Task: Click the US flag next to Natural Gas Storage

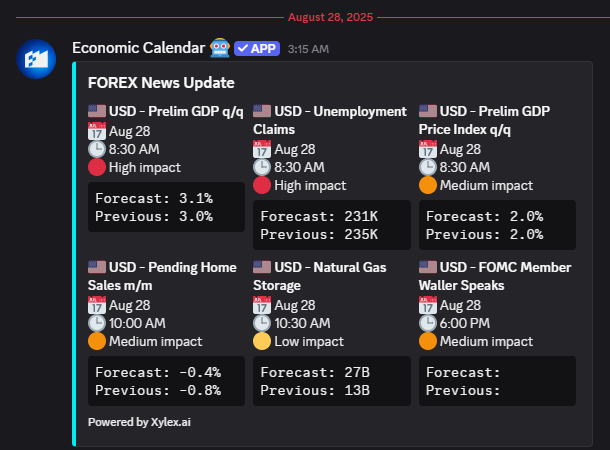Action: 262,267
